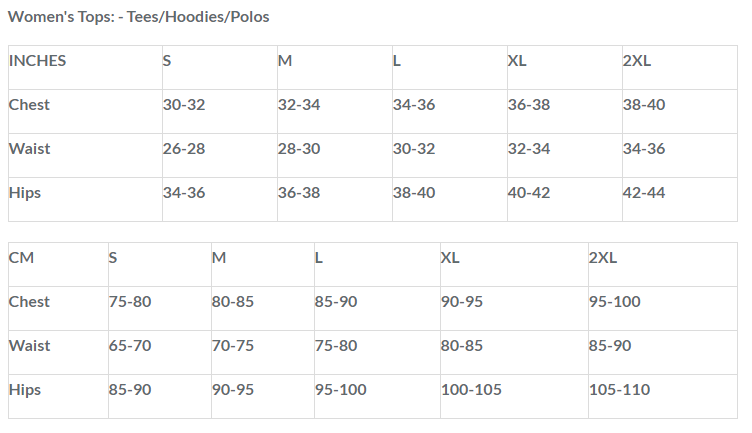The width and height of the screenshot is (752, 433).
Task: Select the inches waist 2XL value 34-36
Action: 644,149
